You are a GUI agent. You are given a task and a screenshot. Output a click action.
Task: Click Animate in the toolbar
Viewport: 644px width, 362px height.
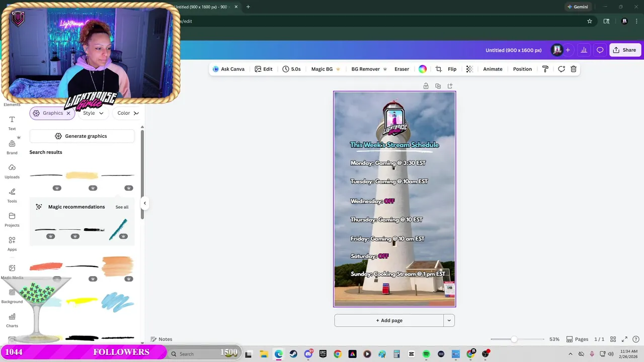(493, 69)
